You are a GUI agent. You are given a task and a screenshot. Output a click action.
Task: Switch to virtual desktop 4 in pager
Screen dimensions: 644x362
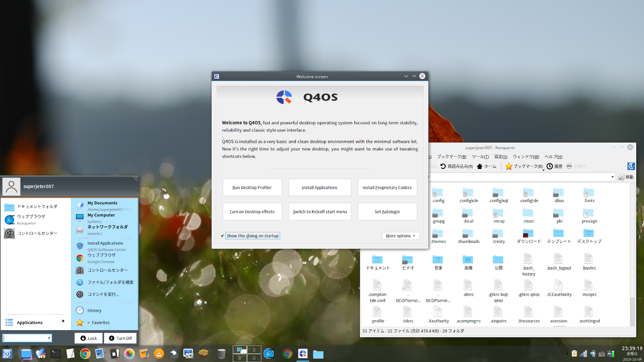(x=254, y=358)
